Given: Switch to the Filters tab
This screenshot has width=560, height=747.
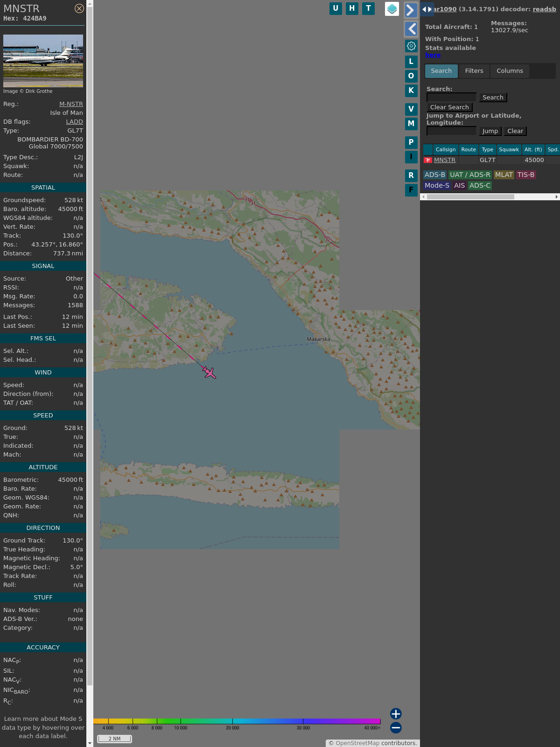Looking at the screenshot, I should [474, 71].
